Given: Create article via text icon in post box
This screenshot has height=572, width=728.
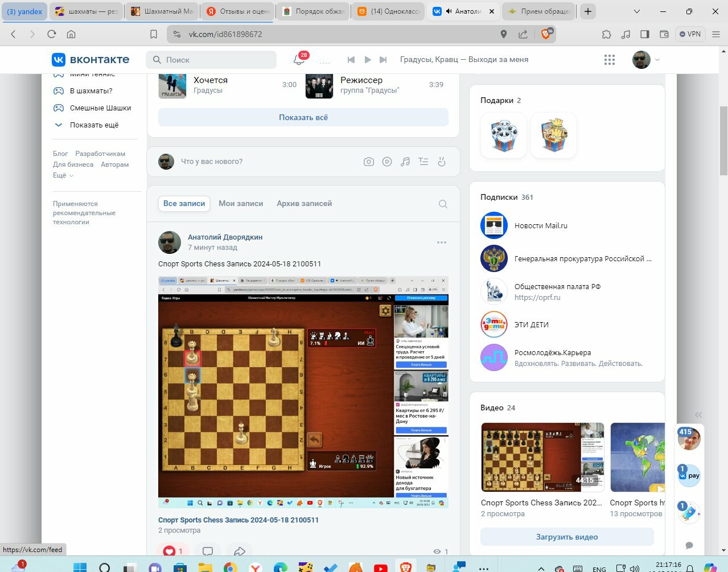Looking at the screenshot, I should pos(423,162).
